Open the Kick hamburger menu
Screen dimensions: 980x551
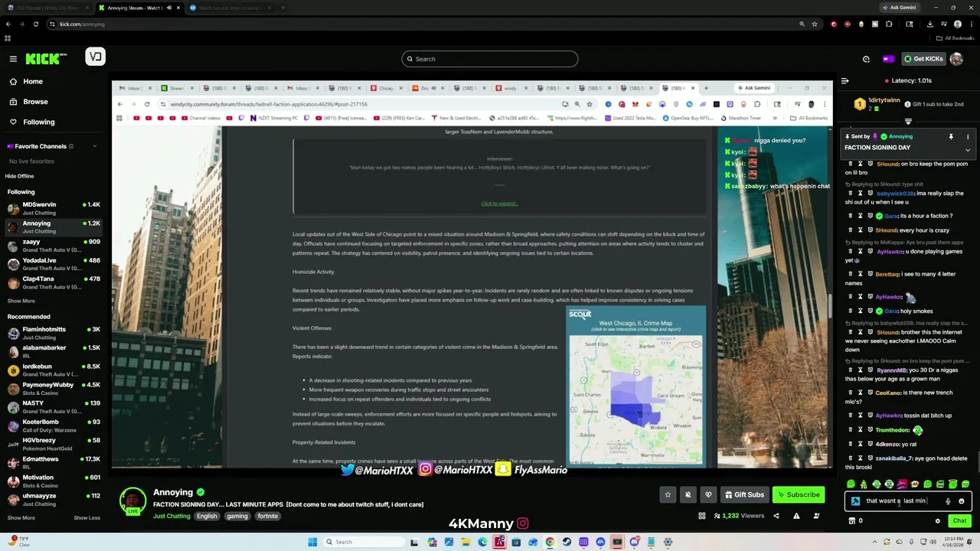[13, 59]
